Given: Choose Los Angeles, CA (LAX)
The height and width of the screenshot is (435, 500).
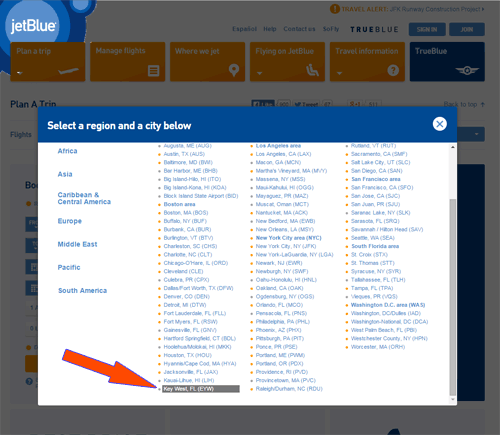Looking at the screenshot, I should pos(283,154).
